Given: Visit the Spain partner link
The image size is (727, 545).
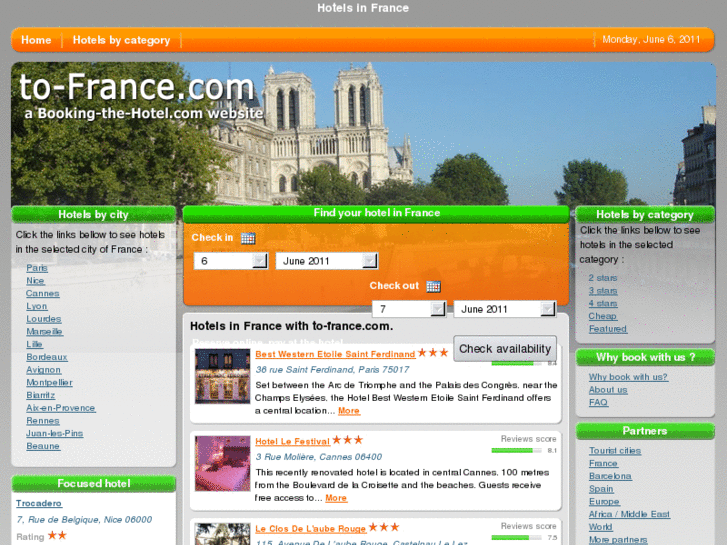Looking at the screenshot, I should click(x=601, y=489).
